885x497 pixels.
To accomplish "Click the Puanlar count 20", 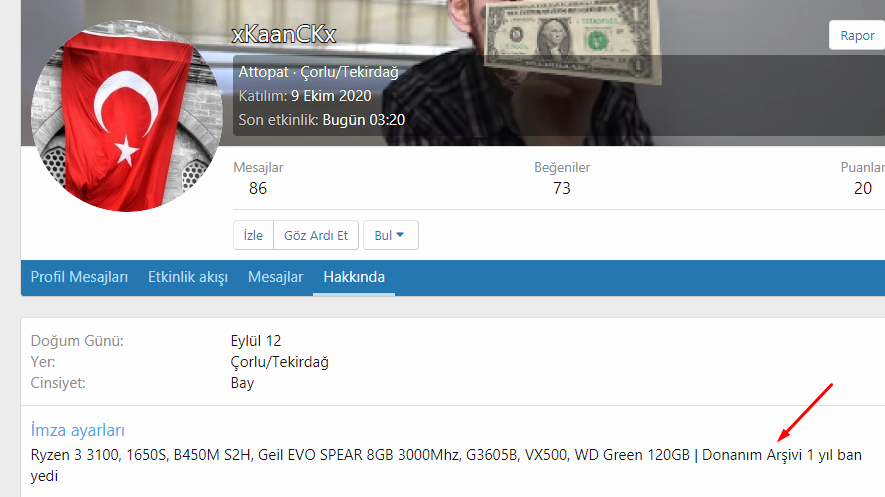I will click(x=862, y=188).
